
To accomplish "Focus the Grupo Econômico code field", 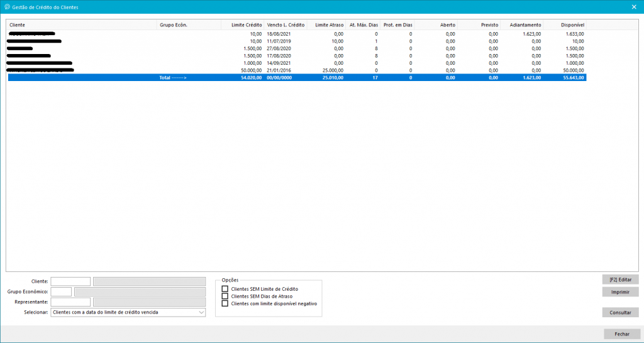I will pos(61,291).
